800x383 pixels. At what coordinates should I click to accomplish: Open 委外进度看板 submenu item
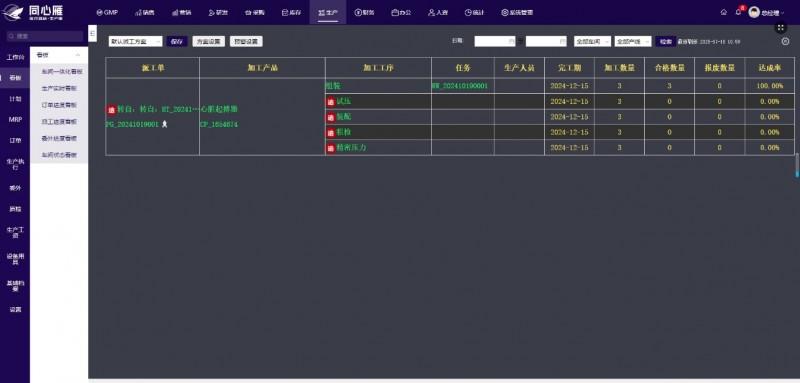pos(59,138)
